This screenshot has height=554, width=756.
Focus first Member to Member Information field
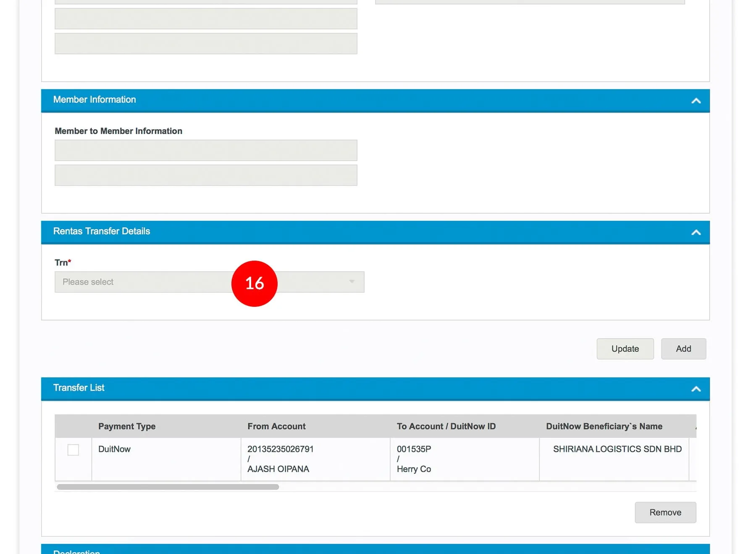tap(206, 150)
